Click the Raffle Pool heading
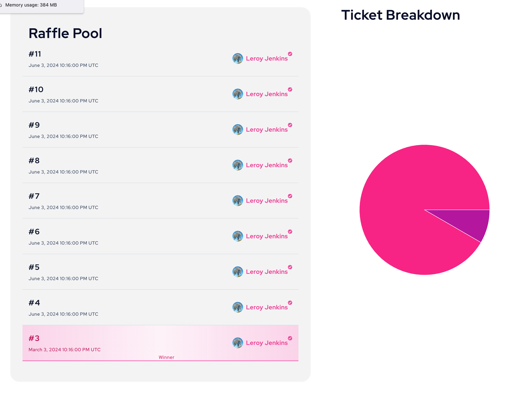 65,33
